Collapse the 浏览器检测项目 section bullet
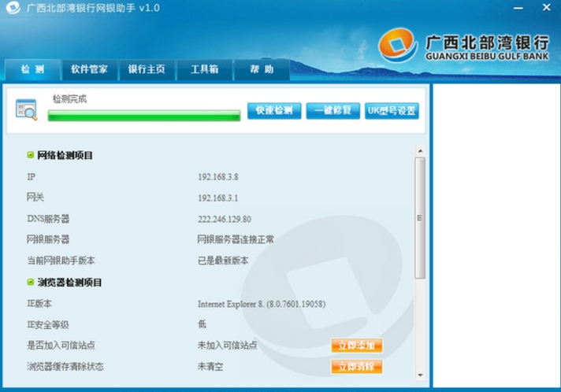Screen dimensions: 561x392 click(31, 282)
